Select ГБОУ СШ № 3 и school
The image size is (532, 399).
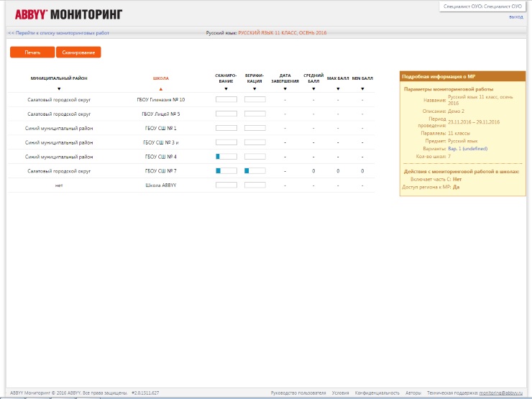[161, 142]
